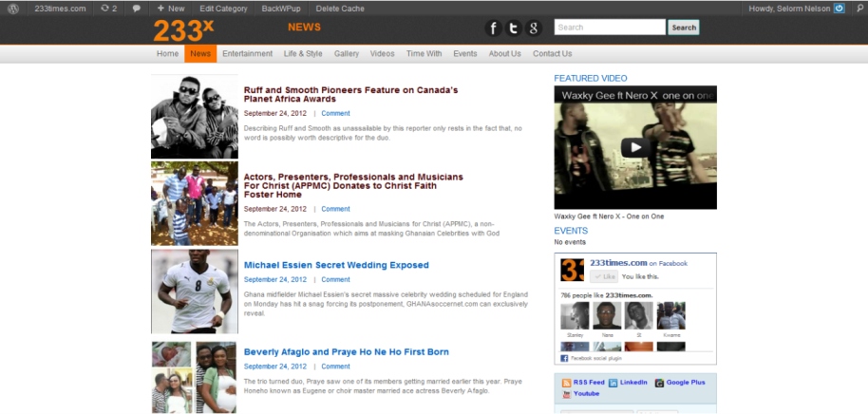This screenshot has height=414, width=868.
Task: Click the 233times Facebook page logo
Action: 572,270
